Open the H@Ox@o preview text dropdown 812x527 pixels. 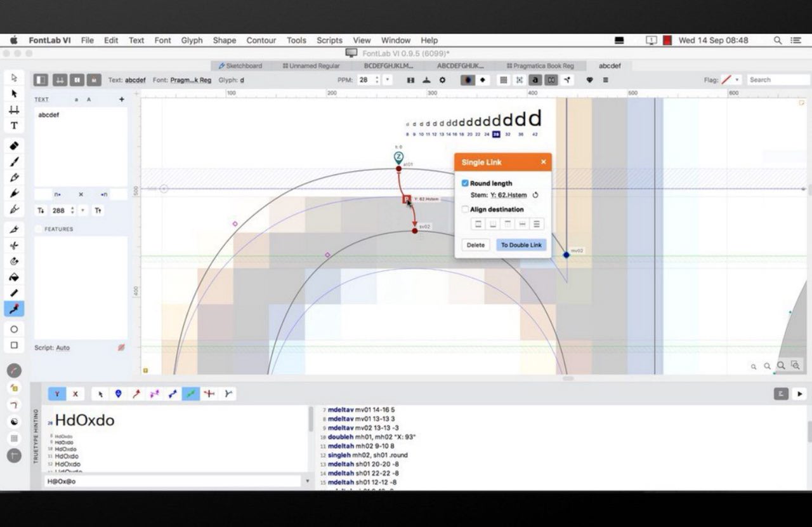308,481
